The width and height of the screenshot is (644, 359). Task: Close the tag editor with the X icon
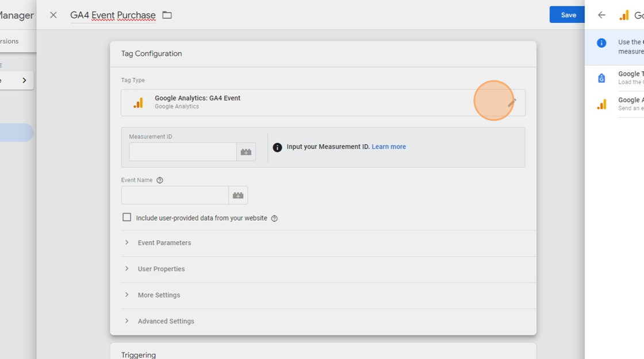(53, 15)
